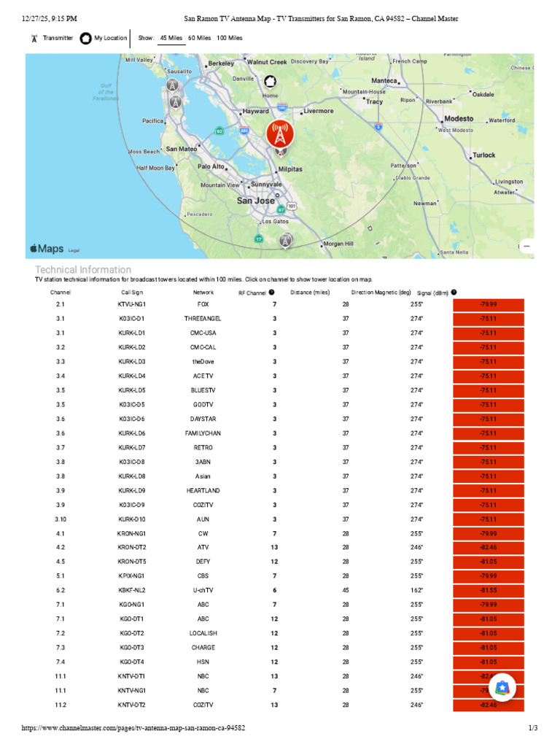Click the map zoom out minus button
Image resolution: width=560 pixels, height=747 pixels.
(x=526, y=247)
